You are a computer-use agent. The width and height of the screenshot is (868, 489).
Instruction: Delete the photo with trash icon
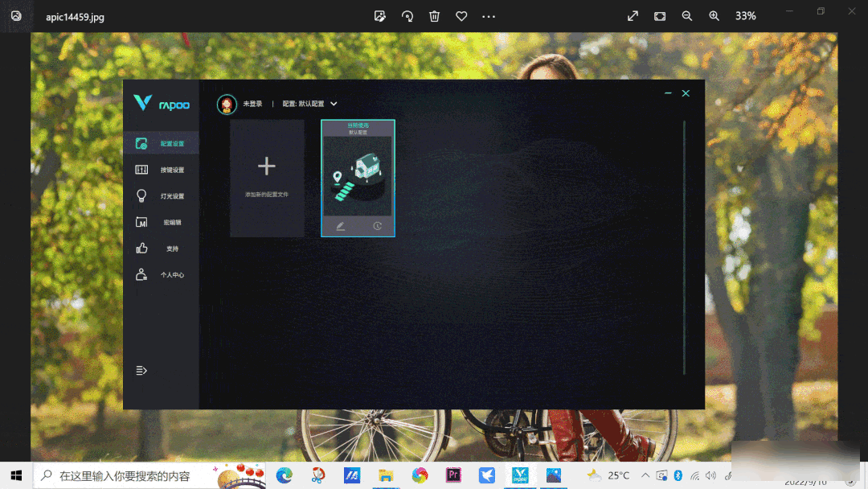coord(435,16)
